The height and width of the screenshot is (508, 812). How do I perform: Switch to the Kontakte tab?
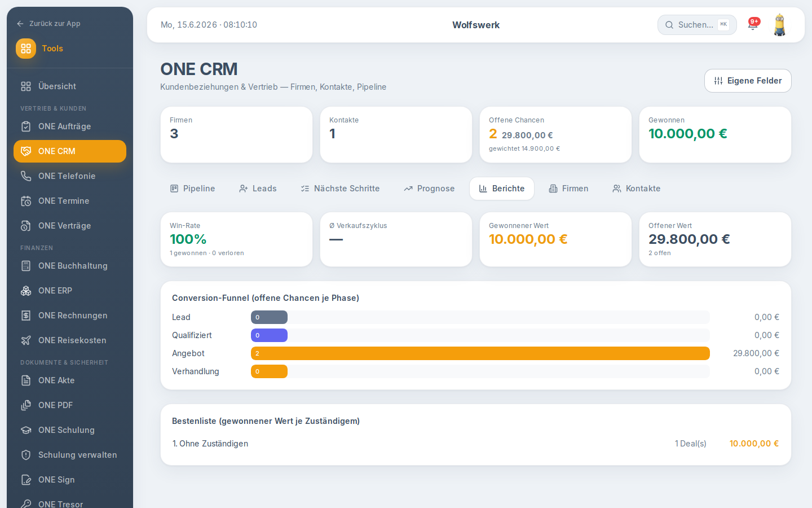636,189
